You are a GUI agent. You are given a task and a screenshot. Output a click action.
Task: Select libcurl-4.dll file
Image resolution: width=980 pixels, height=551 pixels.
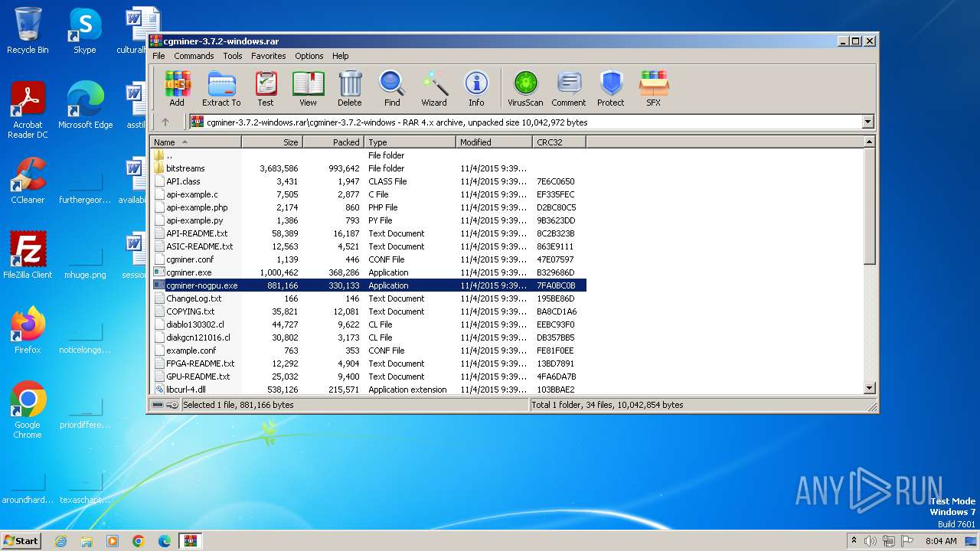click(x=368, y=390)
